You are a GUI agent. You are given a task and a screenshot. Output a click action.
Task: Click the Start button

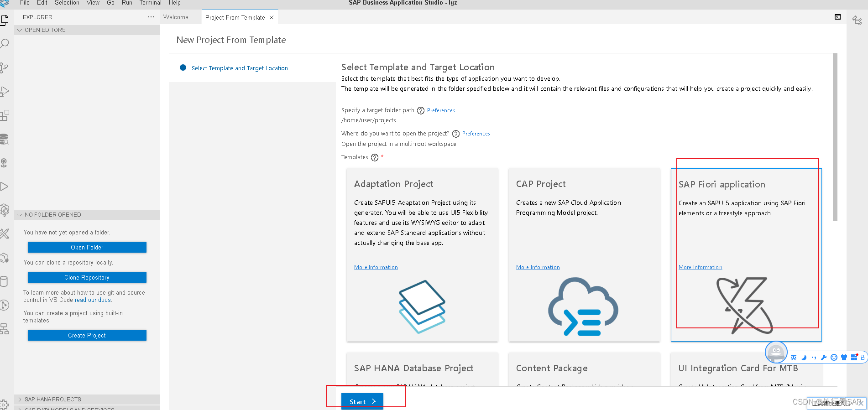tap(362, 401)
